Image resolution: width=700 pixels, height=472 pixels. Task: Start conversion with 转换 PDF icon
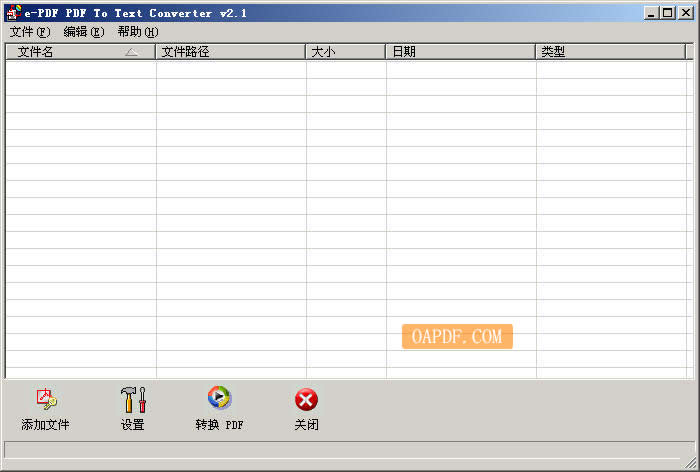219,397
